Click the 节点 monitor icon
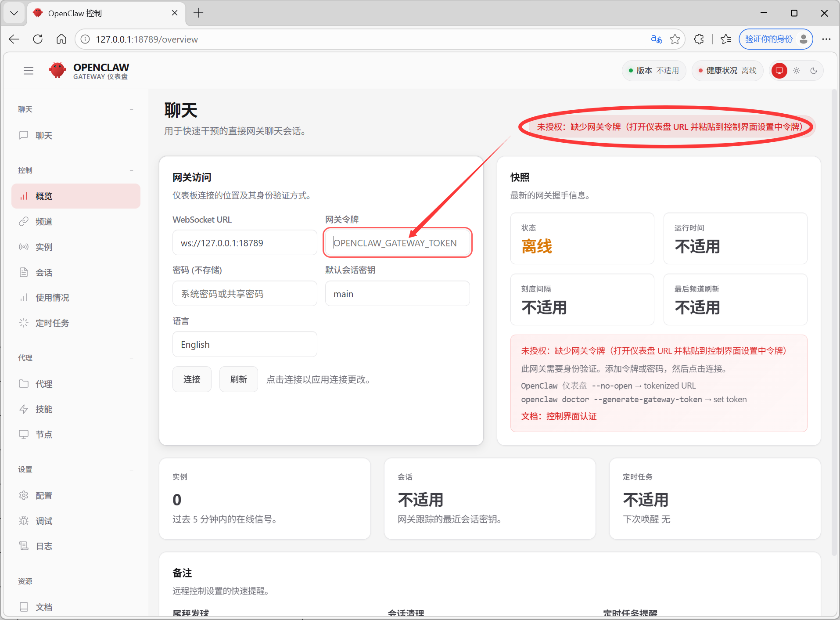The image size is (840, 620). (24, 434)
